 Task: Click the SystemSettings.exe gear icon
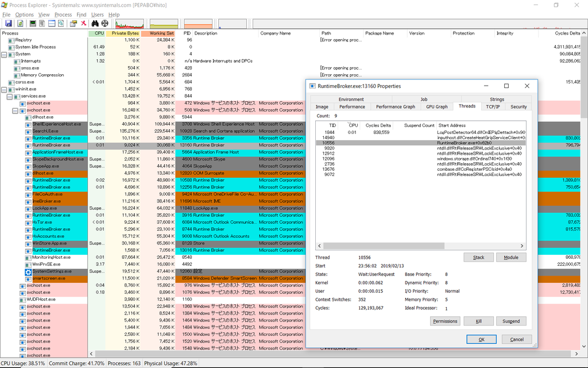coord(29,272)
